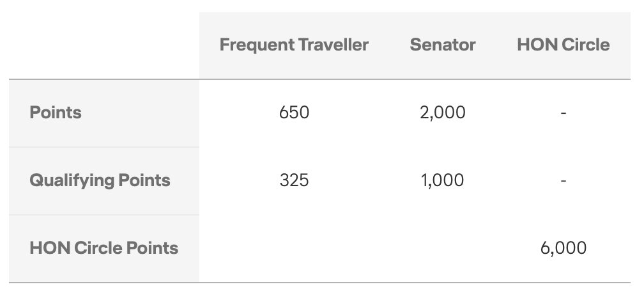Viewport: 644px width, 289px height.
Task: Select the Senator column header
Action: tap(443, 45)
